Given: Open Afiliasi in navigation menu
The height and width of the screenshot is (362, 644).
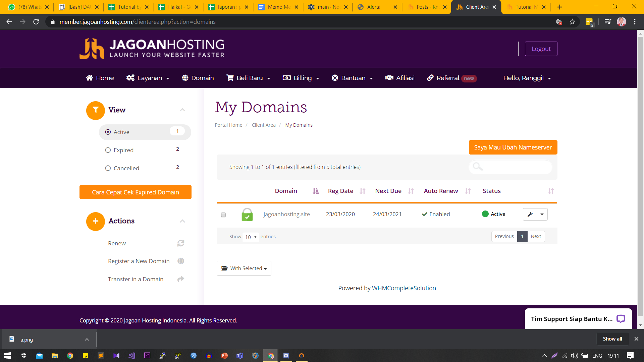Looking at the screenshot, I should 400,78.
